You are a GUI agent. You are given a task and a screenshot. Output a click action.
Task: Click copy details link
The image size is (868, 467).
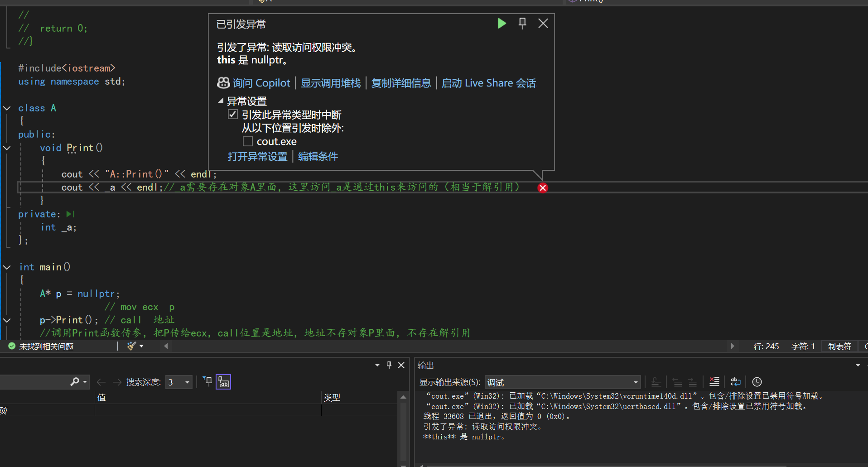(401, 83)
